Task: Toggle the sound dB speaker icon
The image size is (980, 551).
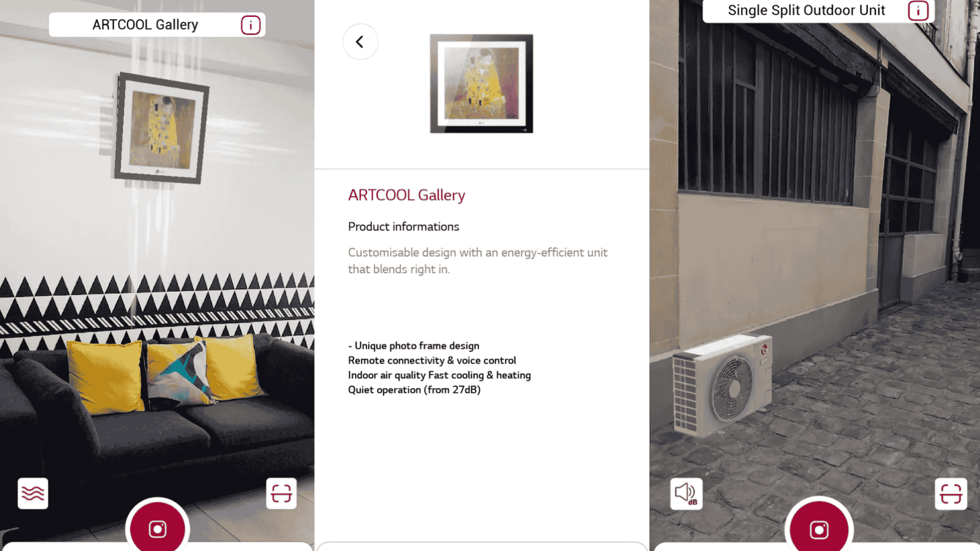Action: 686,494
